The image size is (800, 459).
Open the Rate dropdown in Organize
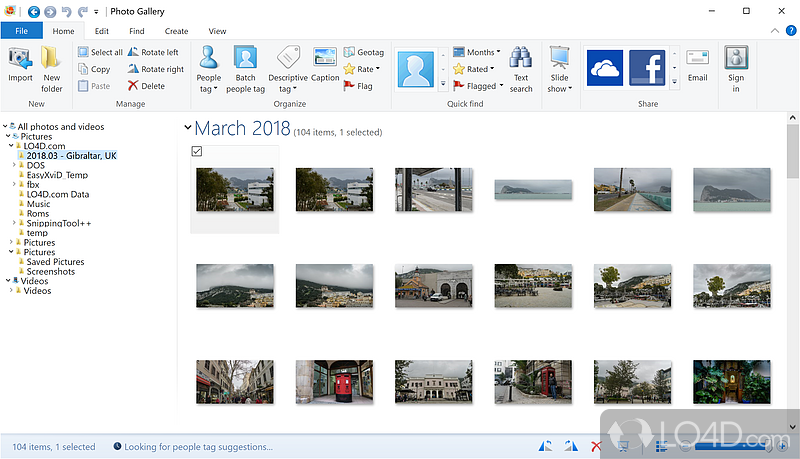point(361,69)
